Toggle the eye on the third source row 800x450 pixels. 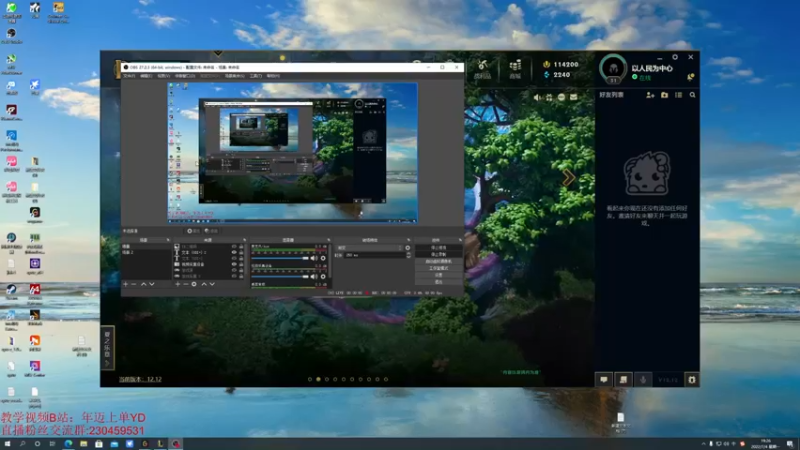coord(234,258)
